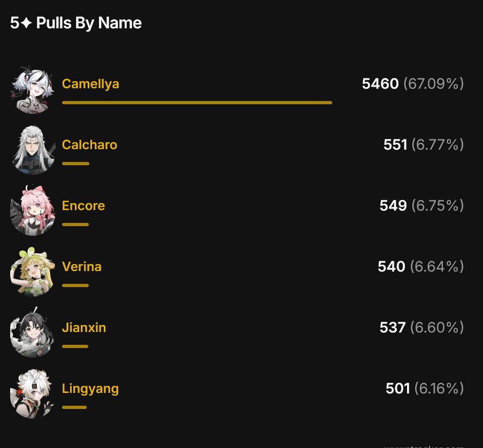Open Verina's avatar image
Screen dimensions: 483x448
[x=33, y=272]
